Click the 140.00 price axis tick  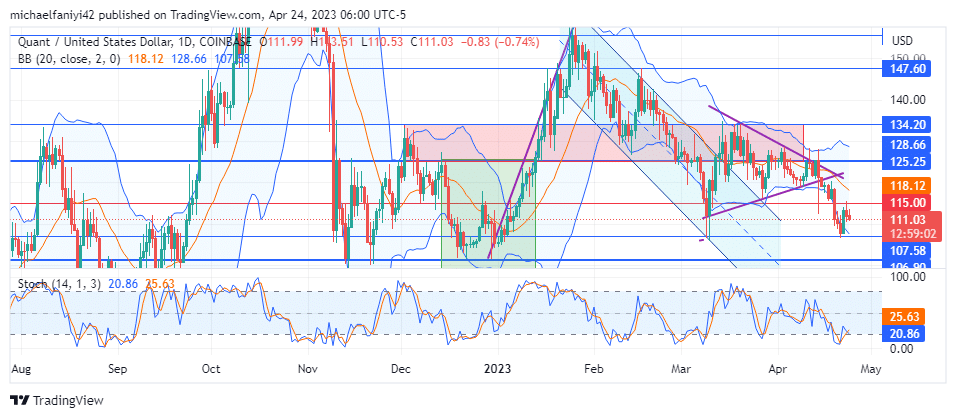(910, 100)
